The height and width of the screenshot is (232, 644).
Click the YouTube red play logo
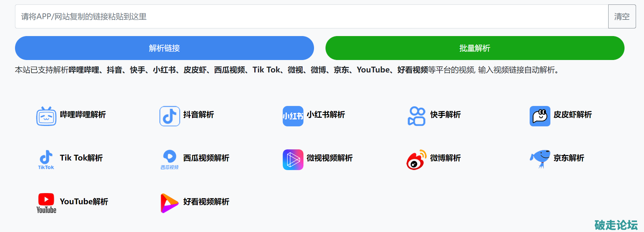click(46, 203)
